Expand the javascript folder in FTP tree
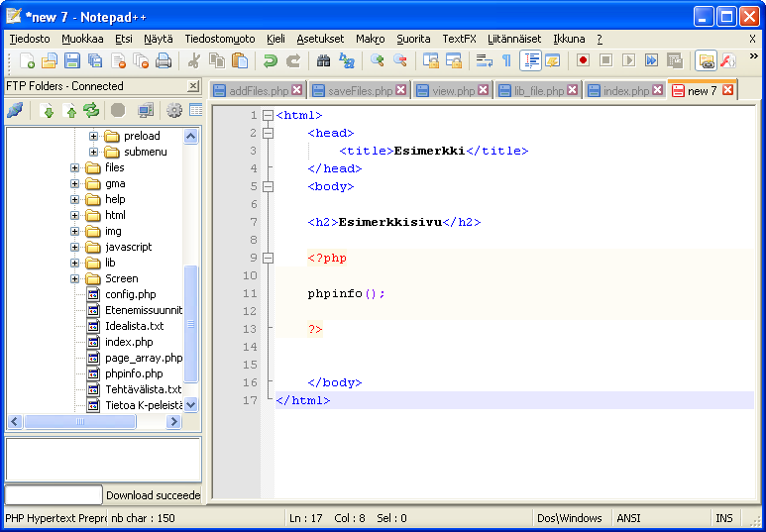 pos(74,247)
